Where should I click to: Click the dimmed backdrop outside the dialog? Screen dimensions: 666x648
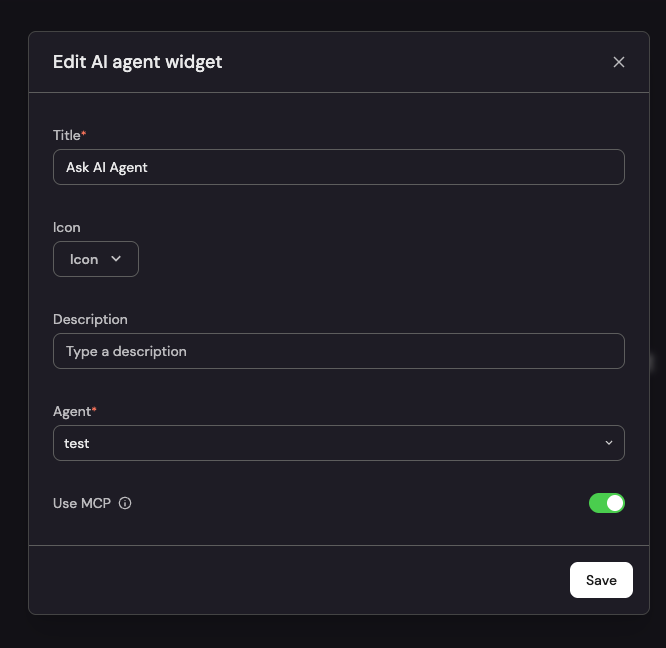(x=12, y=320)
